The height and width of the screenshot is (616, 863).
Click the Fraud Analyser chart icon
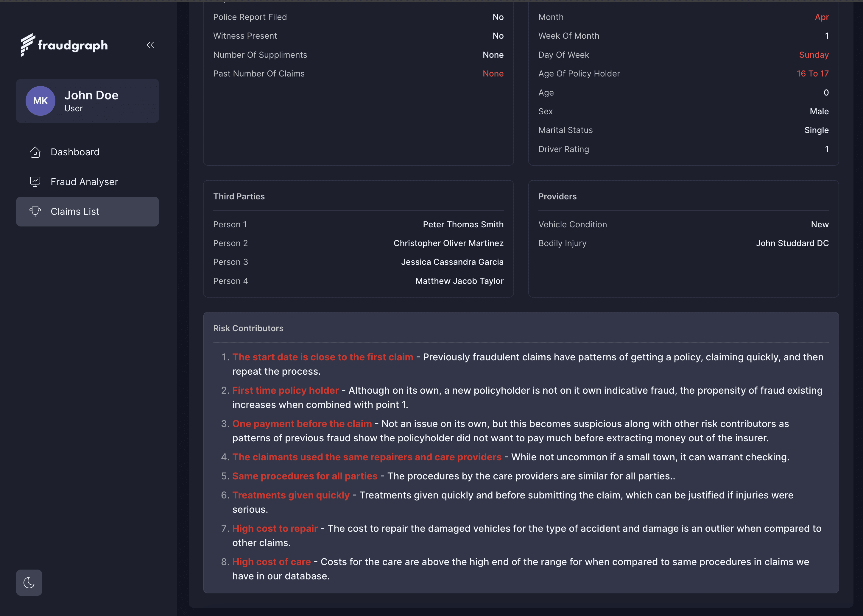pos(35,182)
